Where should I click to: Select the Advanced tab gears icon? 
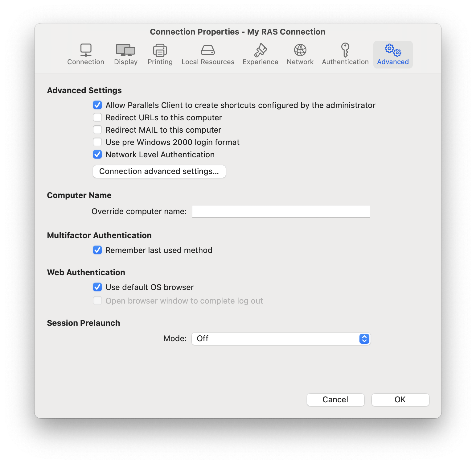click(x=393, y=50)
